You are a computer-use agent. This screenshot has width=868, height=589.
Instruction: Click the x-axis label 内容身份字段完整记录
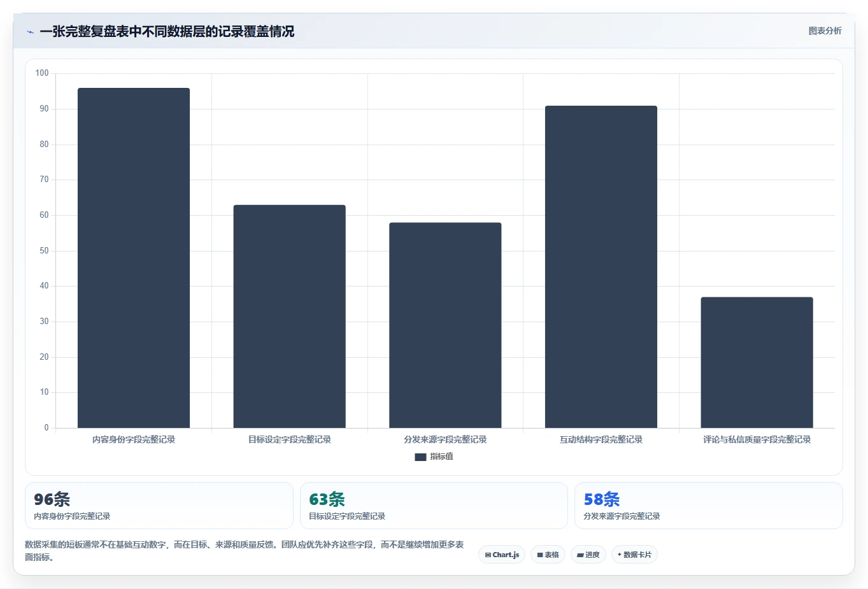point(134,439)
